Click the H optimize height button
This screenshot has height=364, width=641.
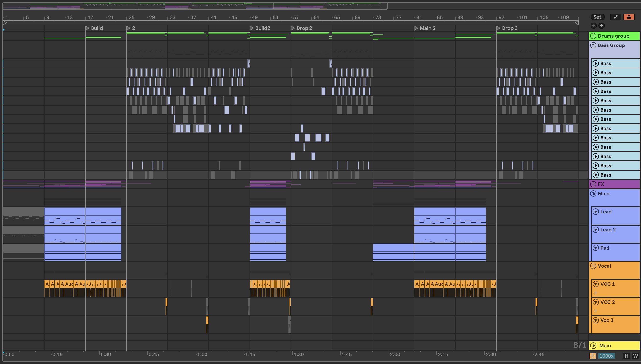coord(626,356)
